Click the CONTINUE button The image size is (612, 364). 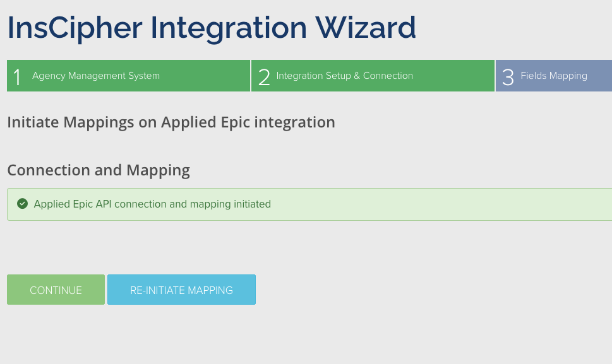point(56,290)
